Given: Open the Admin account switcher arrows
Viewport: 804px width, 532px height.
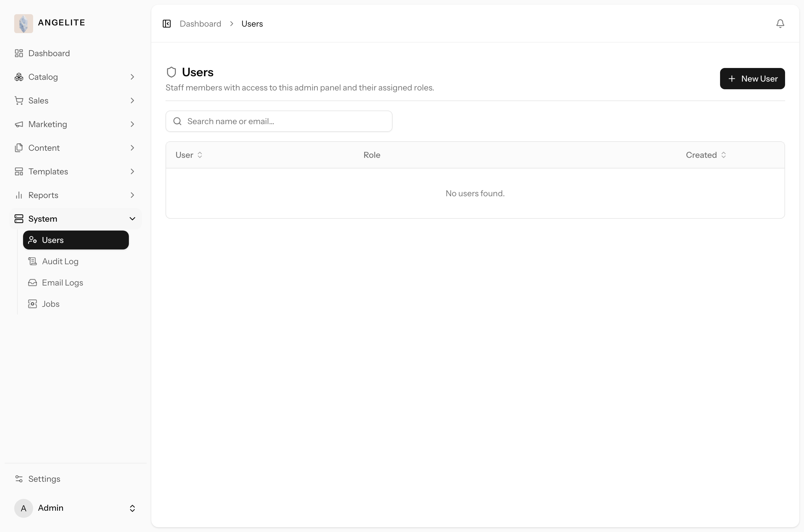Looking at the screenshot, I should 132,508.
